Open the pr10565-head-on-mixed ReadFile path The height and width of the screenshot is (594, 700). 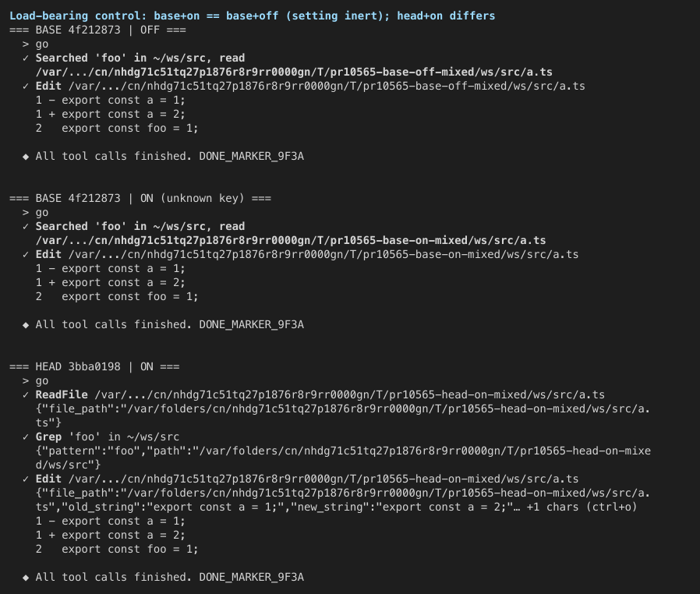[349, 394]
